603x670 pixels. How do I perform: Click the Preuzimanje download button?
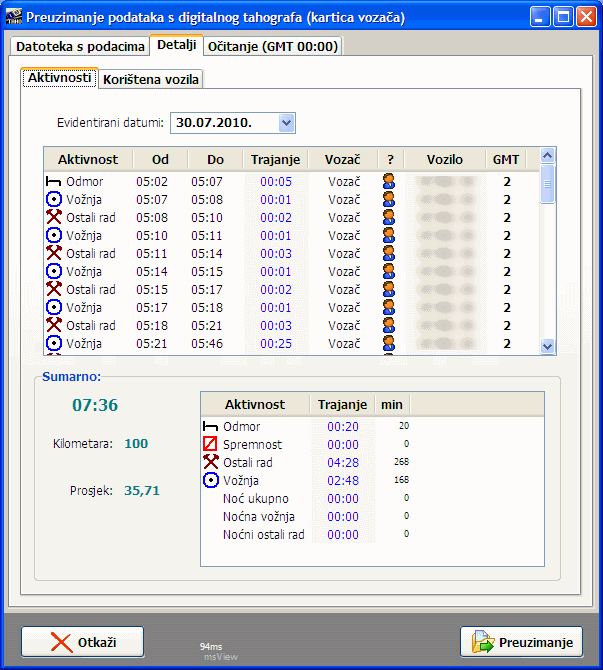click(x=521, y=642)
